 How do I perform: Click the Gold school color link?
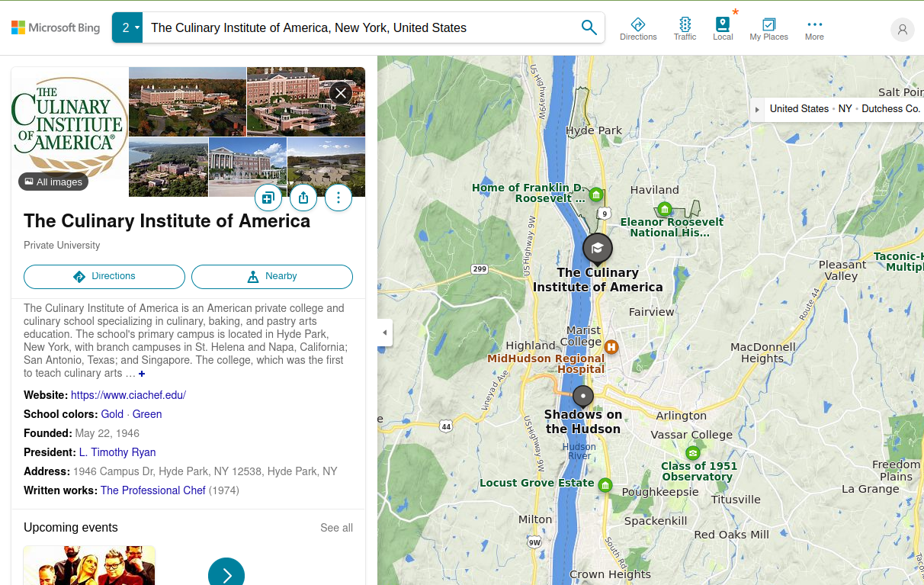[x=112, y=414]
